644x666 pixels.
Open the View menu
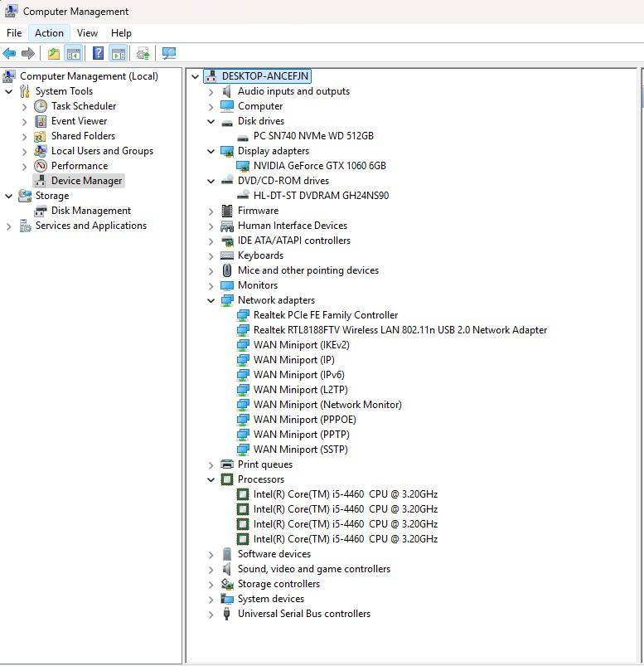87,32
